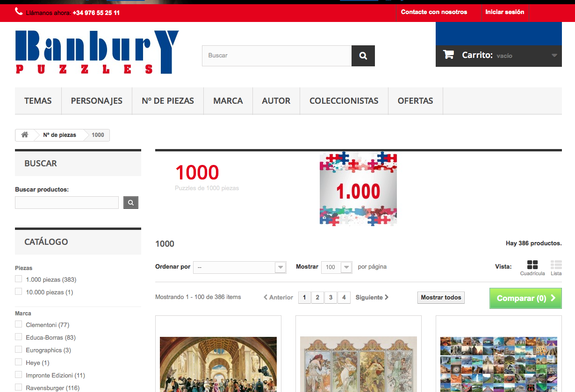Viewport: 575px width, 392px height.
Task: Enable the Eurographics (3) filter
Action: click(19, 349)
